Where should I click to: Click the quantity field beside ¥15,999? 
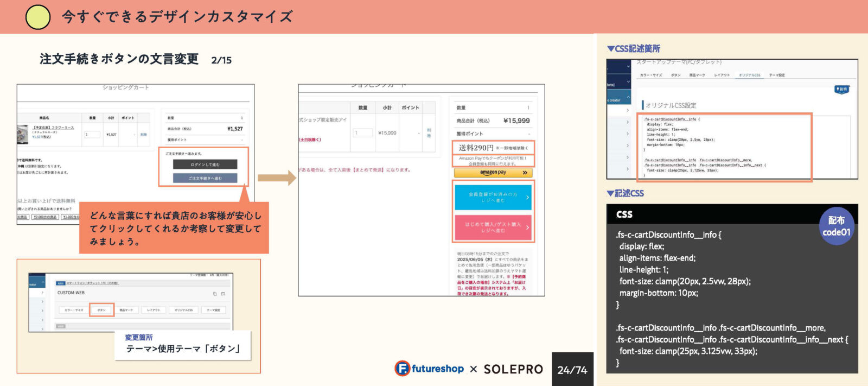coord(363,132)
